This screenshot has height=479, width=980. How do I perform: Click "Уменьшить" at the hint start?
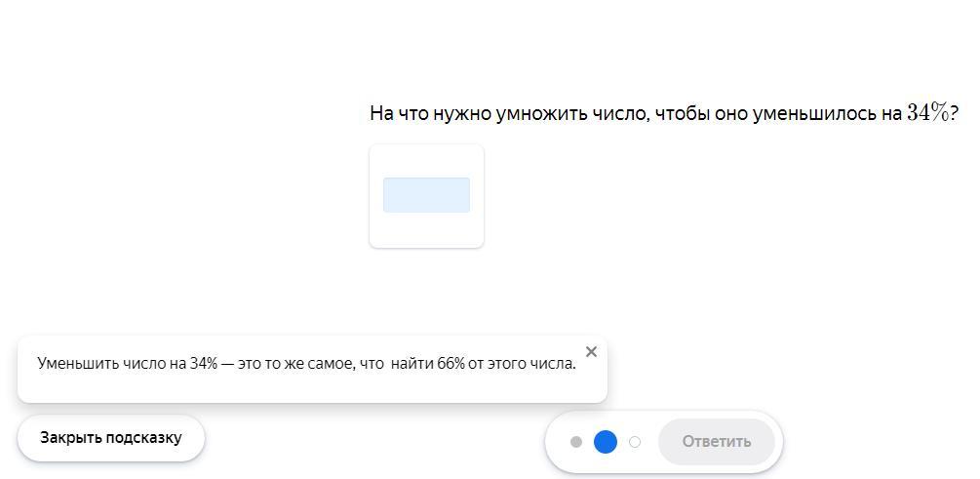pyautogui.click(x=77, y=364)
